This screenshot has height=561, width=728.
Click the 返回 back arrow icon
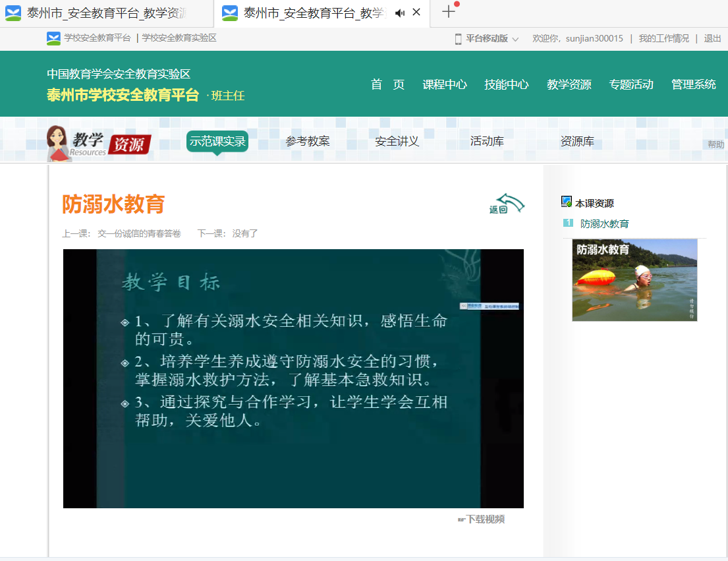507,204
